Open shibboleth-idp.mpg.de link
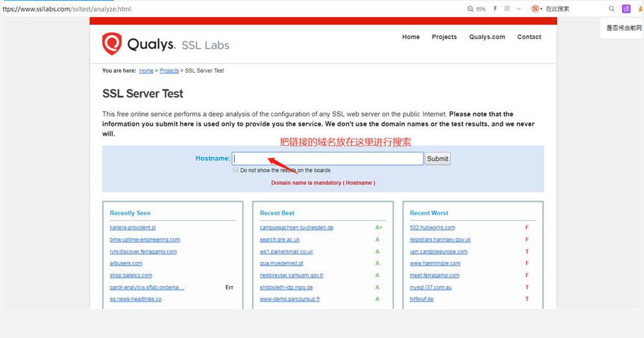Viewport: 644px width, 338px height. point(286,287)
